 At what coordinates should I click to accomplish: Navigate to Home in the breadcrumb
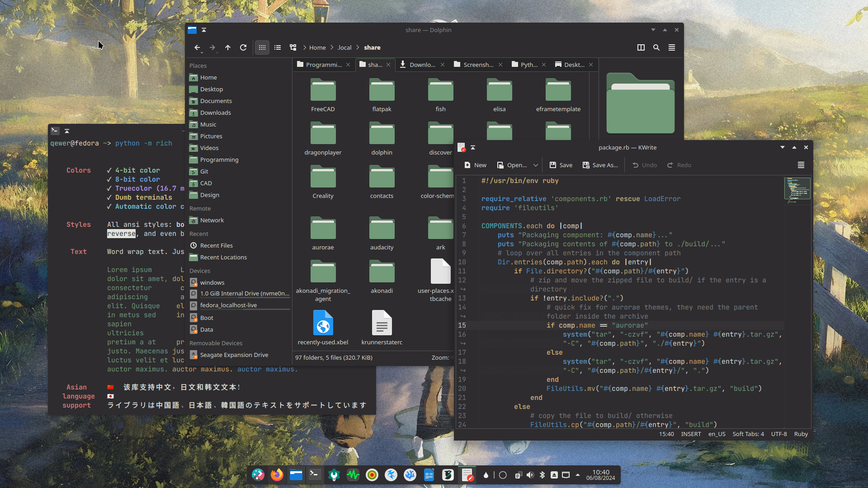(x=317, y=47)
